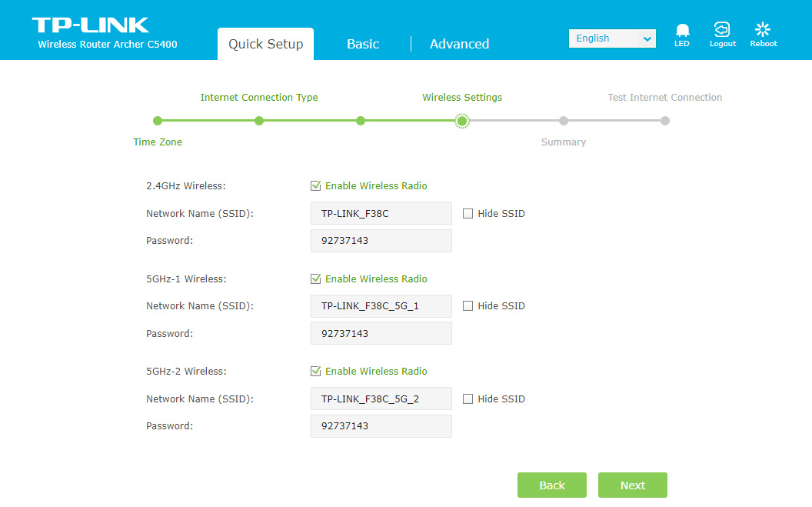Open the English language dropdown
The image size is (812, 507).
point(612,38)
